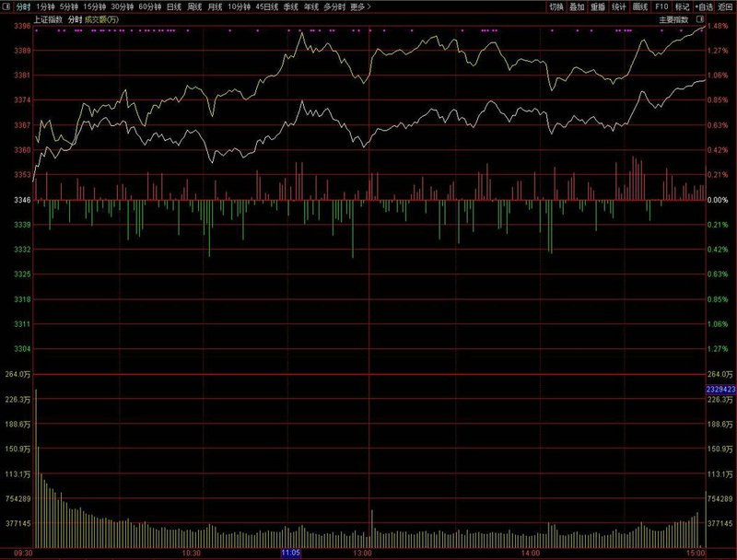Screen dimensions: 737x560
Task: Click the 主要指数 label
Action: (673, 18)
